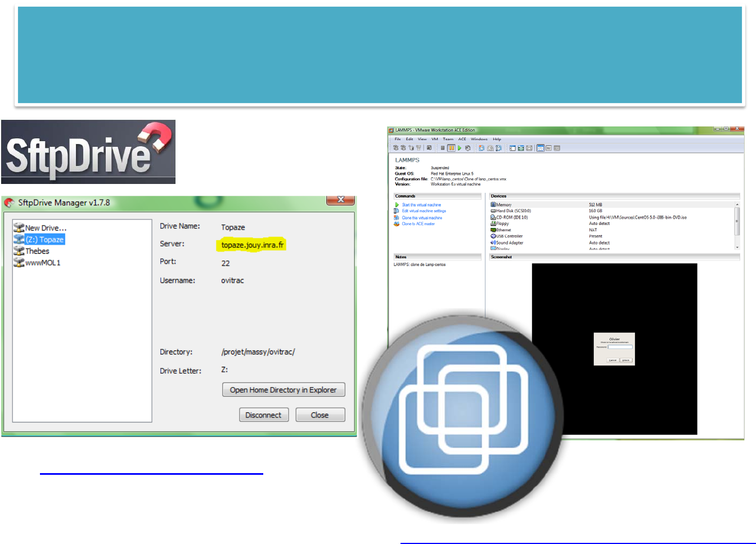Image resolution: width=756 pixels, height=544 pixels.
Task: Select the Sound Adapter device icon
Action: tap(493, 242)
